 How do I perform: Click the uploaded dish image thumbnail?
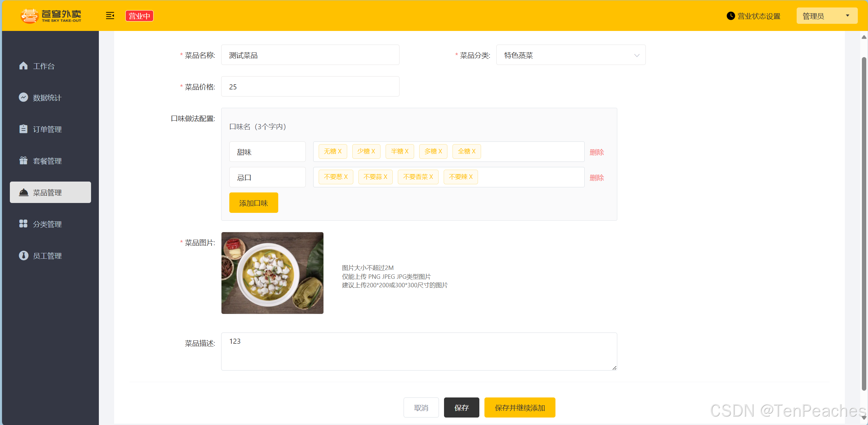272,273
